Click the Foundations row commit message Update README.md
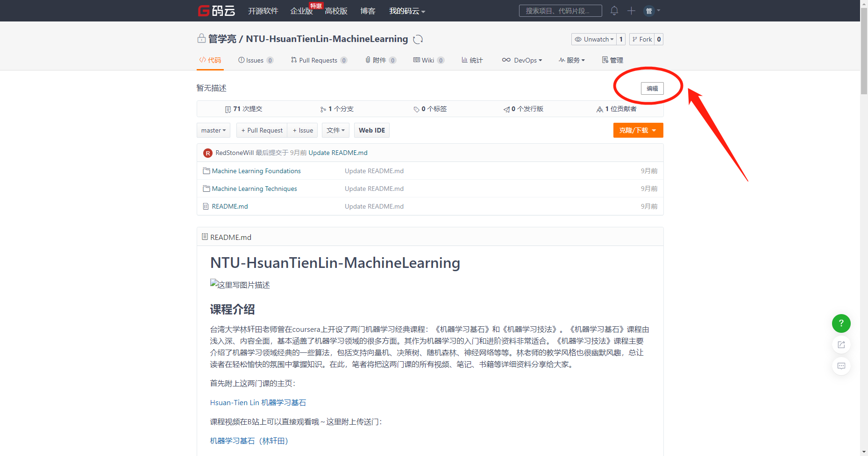868x456 pixels. tap(374, 171)
